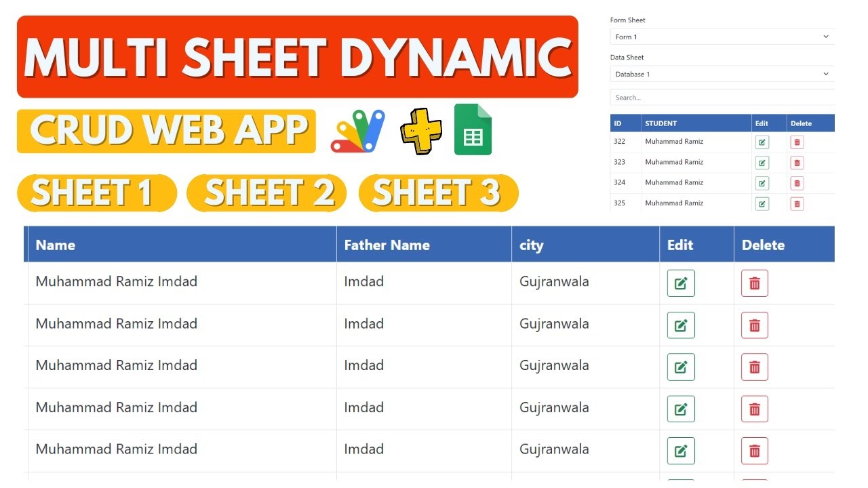Click the delete trash icon for ID 325
The height and width of the screenshot is (488, 868).
pos(797,203)
